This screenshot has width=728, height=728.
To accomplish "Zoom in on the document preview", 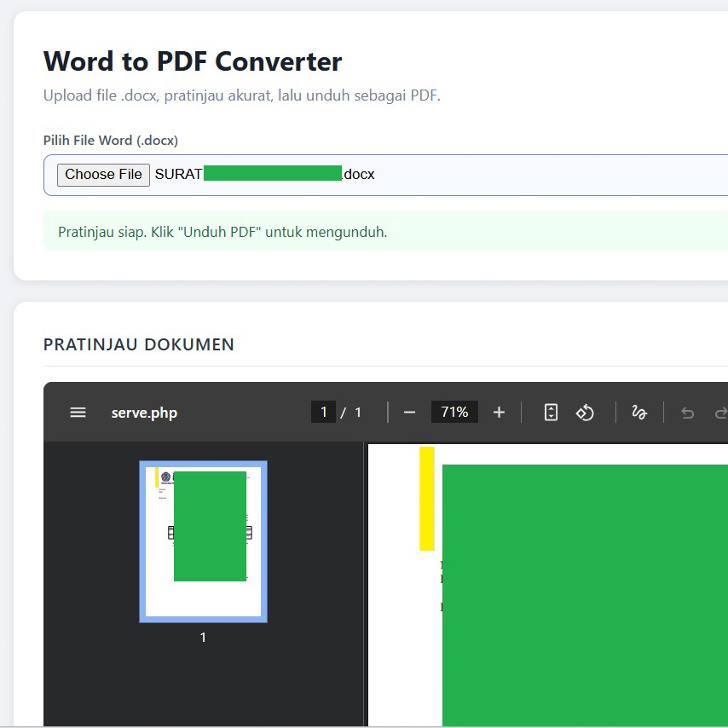I will [499, 412].
